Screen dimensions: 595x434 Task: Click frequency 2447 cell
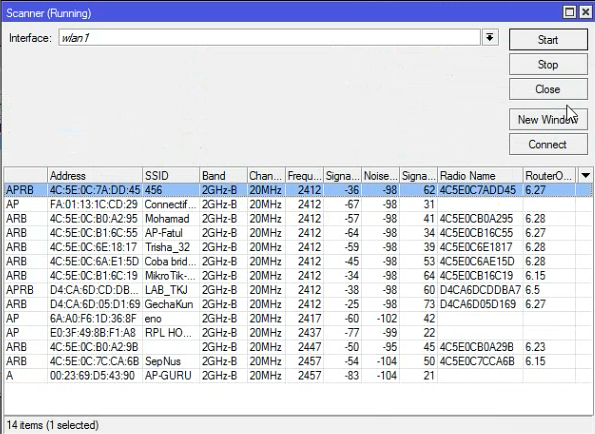click(309, 347)
